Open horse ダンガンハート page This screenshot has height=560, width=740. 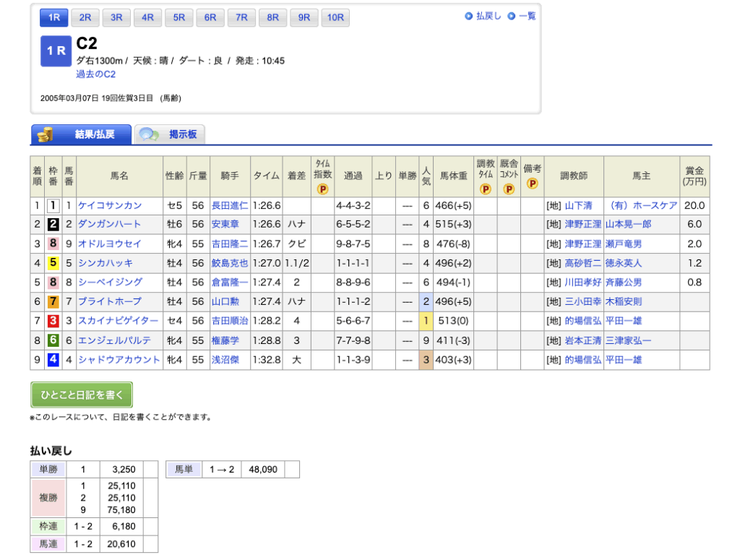[x=110, y=224]
